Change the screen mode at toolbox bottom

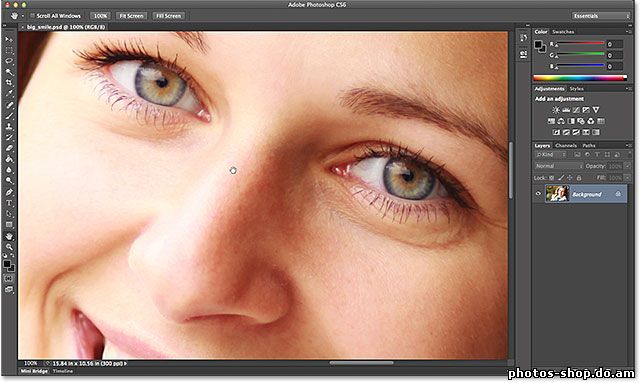click(9, 289)
